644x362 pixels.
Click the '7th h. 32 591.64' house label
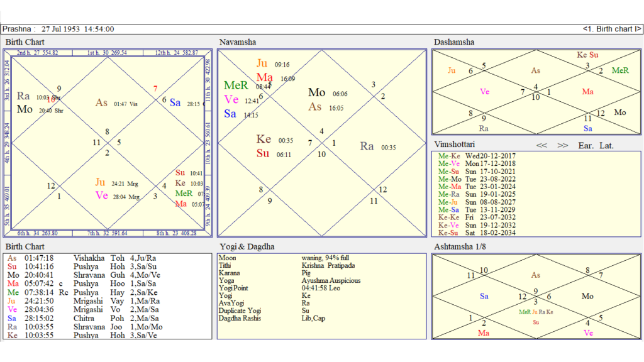click(x=107, y=233)
